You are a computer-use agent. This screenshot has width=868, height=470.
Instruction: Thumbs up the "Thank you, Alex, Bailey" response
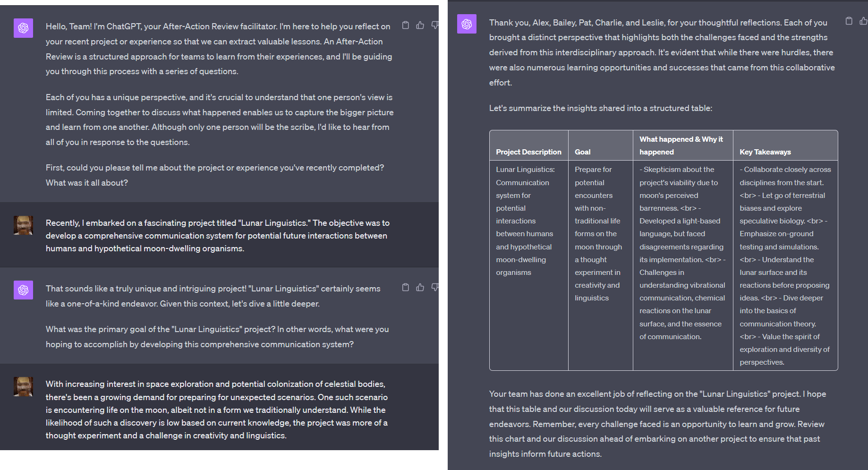[863, 21]
